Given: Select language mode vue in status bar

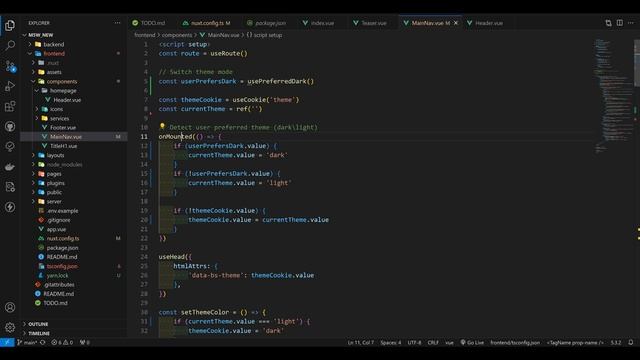Looking at the screenshot, I should tap(449, 342).
